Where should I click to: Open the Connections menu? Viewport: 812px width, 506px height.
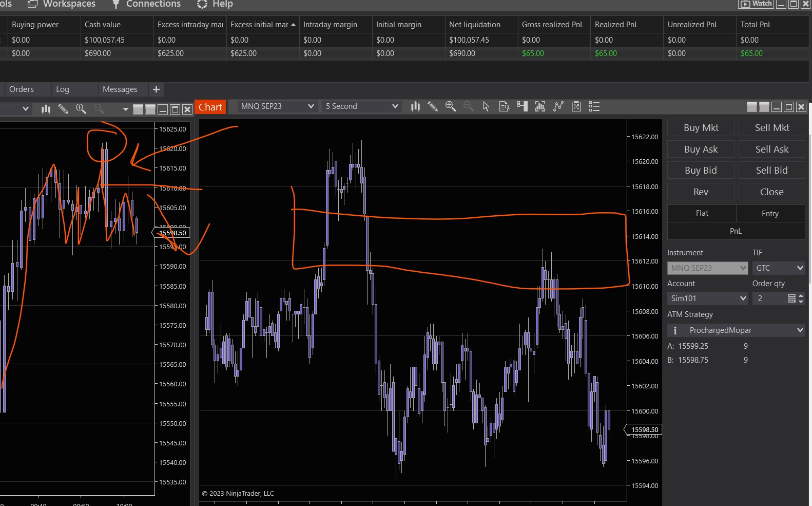click(153, 4)
